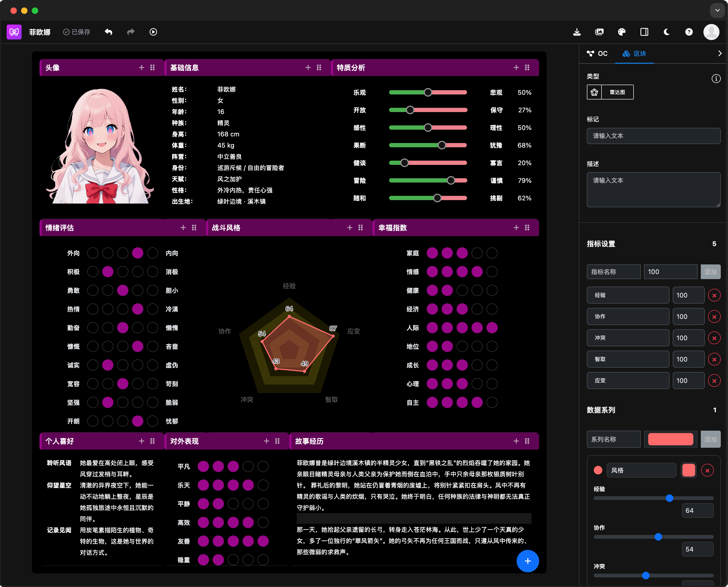The image size is (728, 587).
Task: Open the image gallery icon in the top toolbar
Action: pos(600,32)
